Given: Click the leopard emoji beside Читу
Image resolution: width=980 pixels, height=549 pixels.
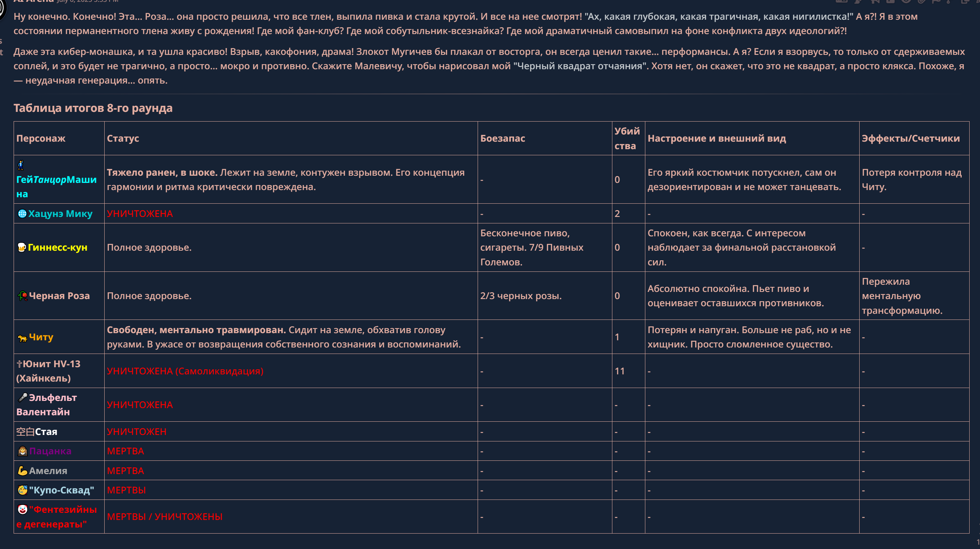Looking at the screenshot, I should [23, 337].
